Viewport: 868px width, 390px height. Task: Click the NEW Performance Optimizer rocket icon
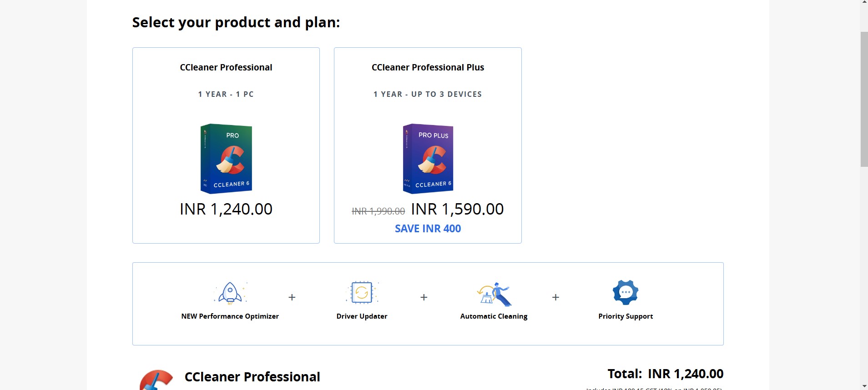230,293
